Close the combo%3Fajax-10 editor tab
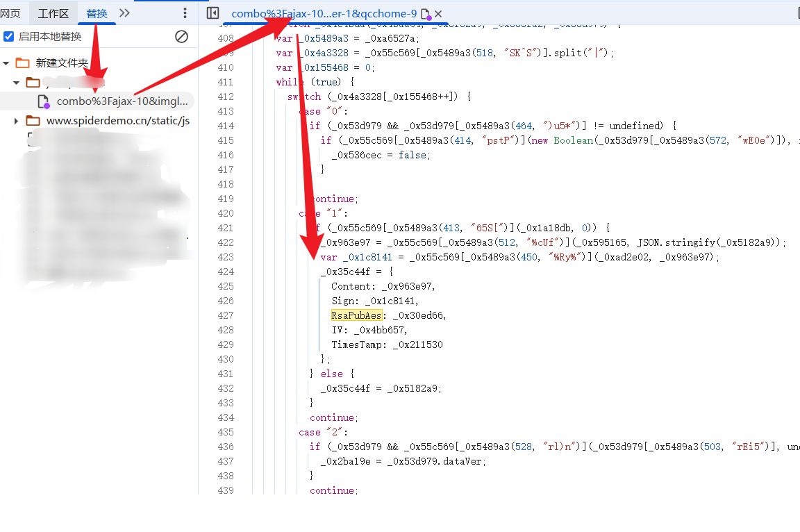This screenshot has width=800, height=532. coord(438,14)
